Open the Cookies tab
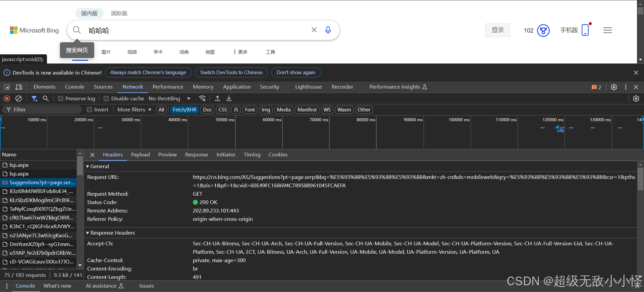This screenshot has height=292, width=644. [x=278, y=155]
